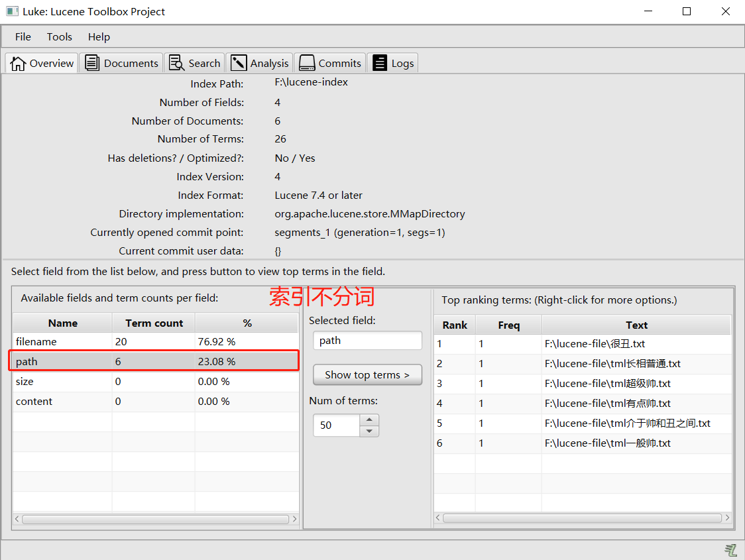
Task: Select the size field row
Action: 156,382
